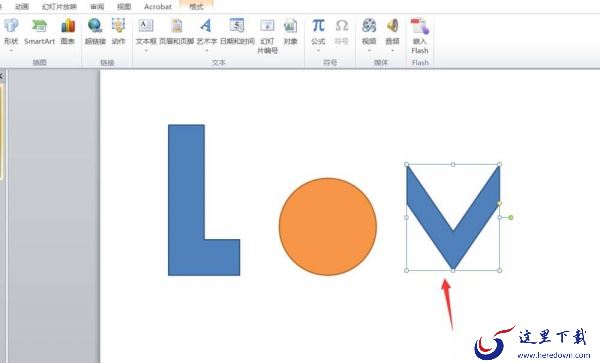Select the orange circle shape
Image resolution: width=600 pixels, height=363 pixels.
pos(328,226)
